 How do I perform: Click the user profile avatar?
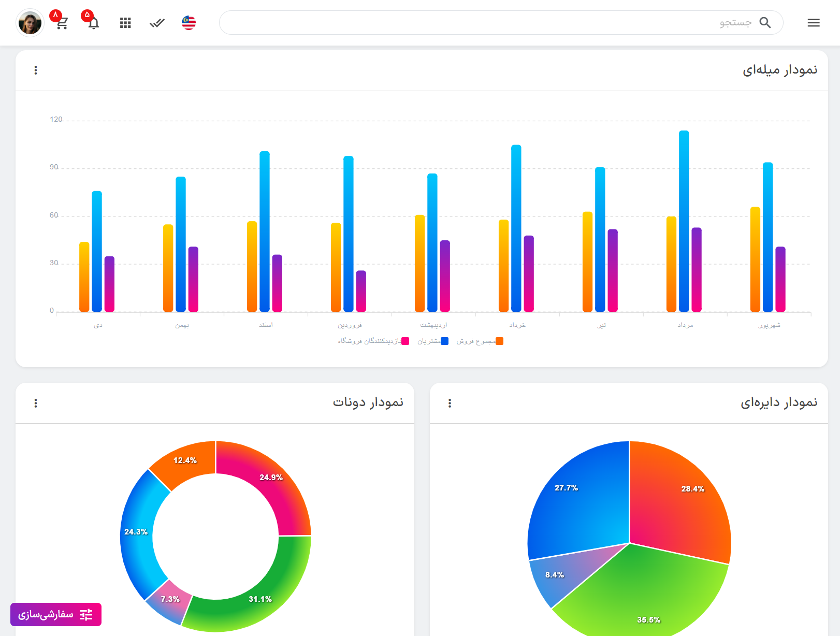pyautogui.click(x=30, y=23)
